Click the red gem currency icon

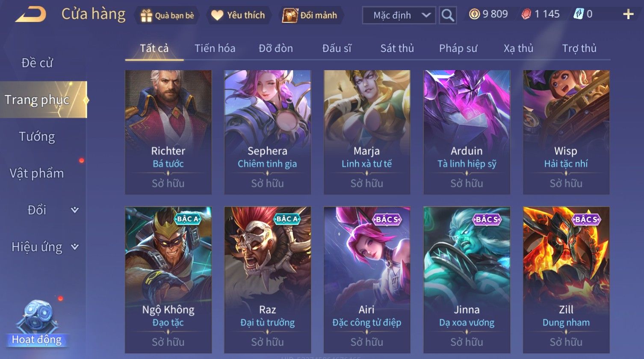[x=526, y=15]
